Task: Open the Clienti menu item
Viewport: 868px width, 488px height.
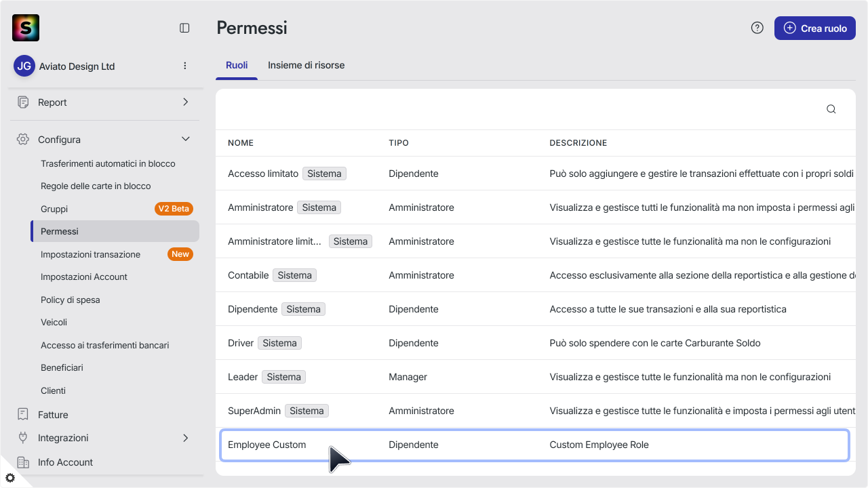Action: tap(53, 390)
